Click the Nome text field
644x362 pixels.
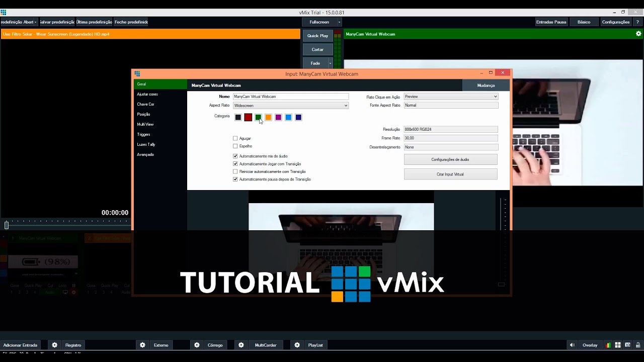tap(291, 97)
